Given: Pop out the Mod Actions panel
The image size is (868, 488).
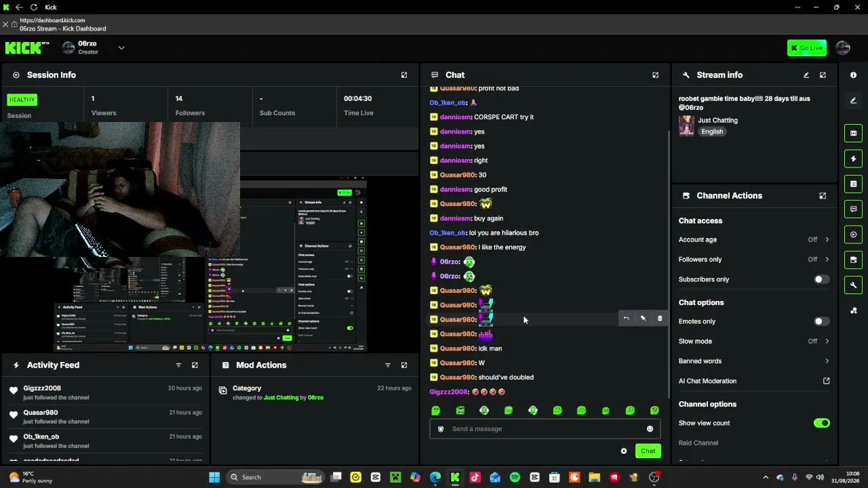Looking at the screenshot, I should [404, 365].
